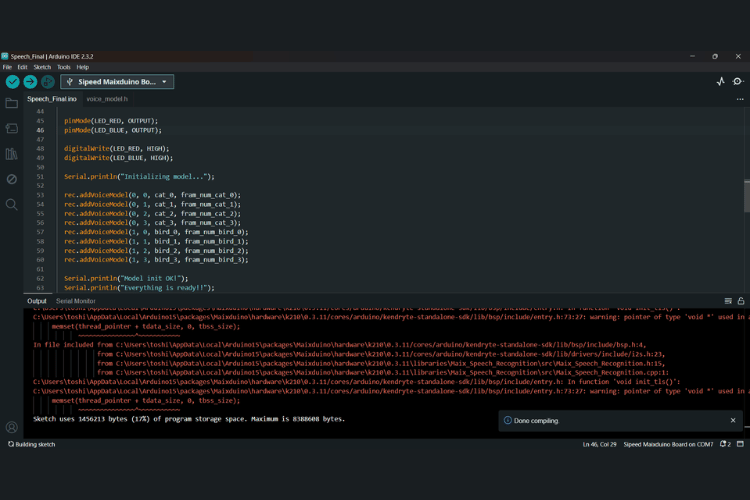Click the digitalWrite(LED_BLUE, HIGH) line
The width and height of the screenshot is (750, 500).
coord(119,158)
